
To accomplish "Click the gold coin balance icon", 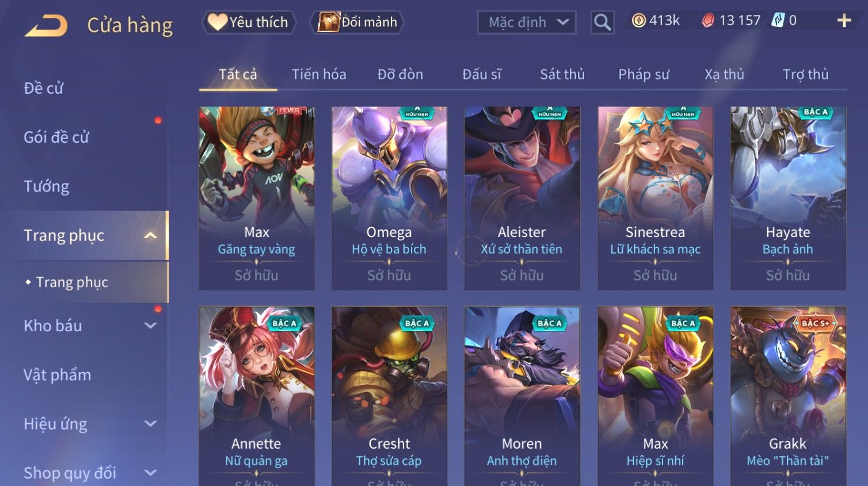I will point(638,21).
